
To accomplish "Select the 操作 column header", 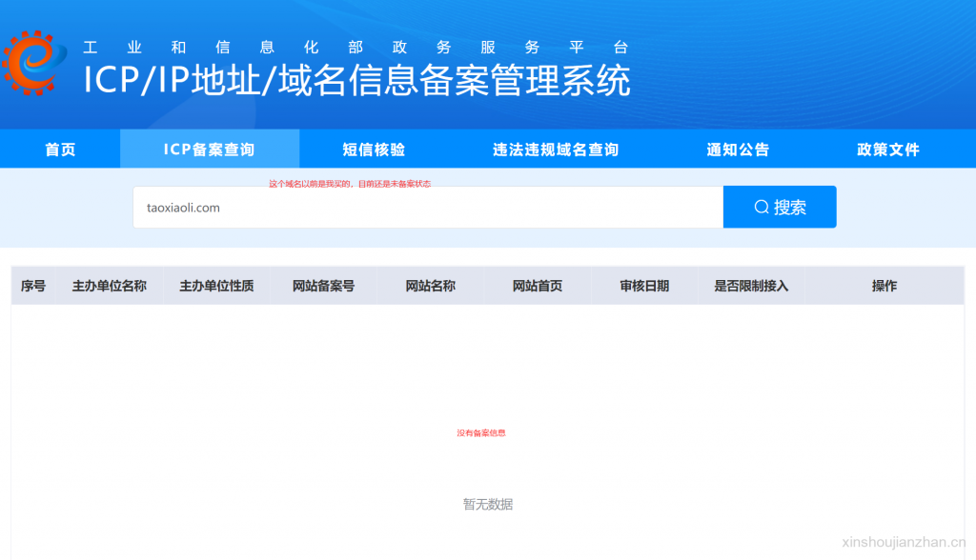I will pyautogui.click(x=884, y=286).
